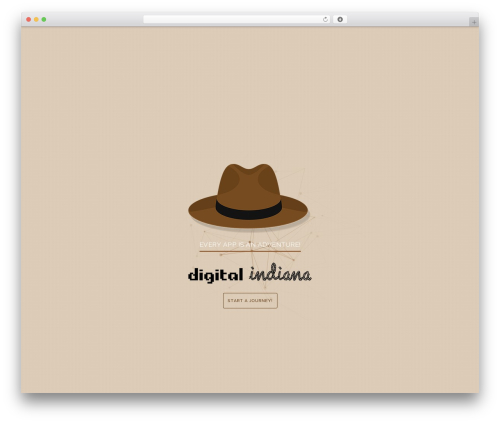This screenshot has width=500, height=423.
Task: Open a new tab with plus button
Action: coord(474,22)
